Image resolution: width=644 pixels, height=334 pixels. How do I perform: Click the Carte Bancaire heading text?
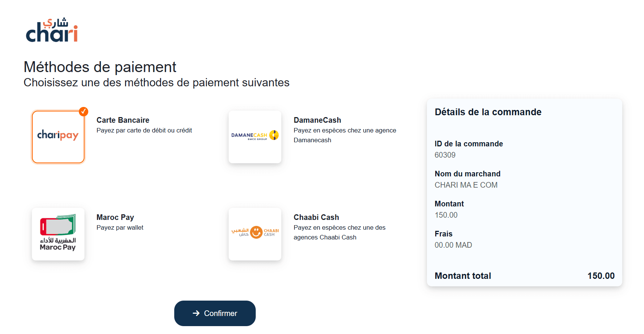pyautogui.click(x=123, y=120)
